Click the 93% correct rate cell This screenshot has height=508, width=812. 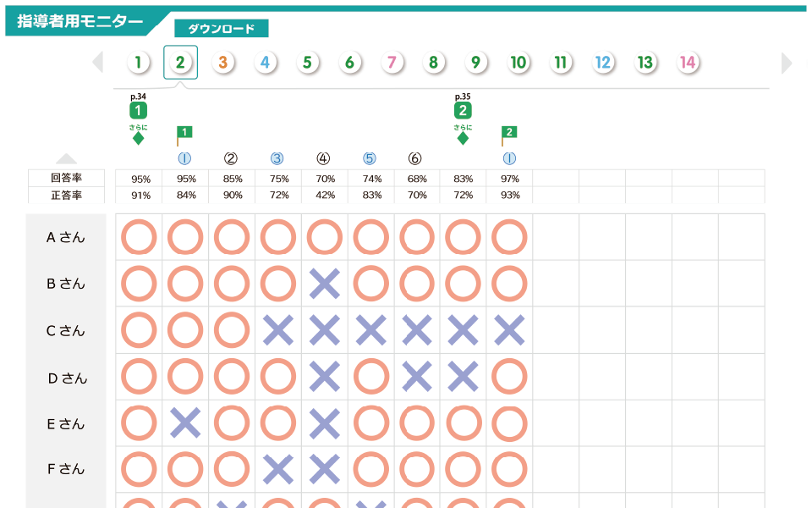click(509, 196)
